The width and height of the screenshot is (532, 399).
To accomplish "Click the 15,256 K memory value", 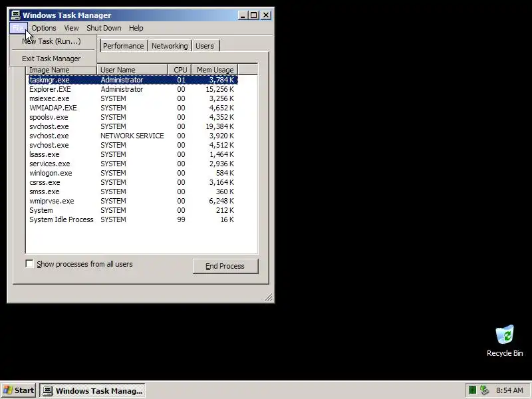I will [219, 89].
